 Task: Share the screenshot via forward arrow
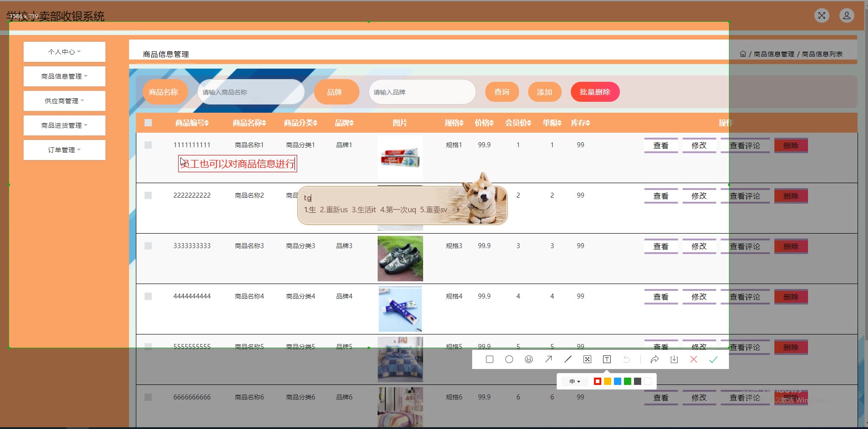coord(654,359)
